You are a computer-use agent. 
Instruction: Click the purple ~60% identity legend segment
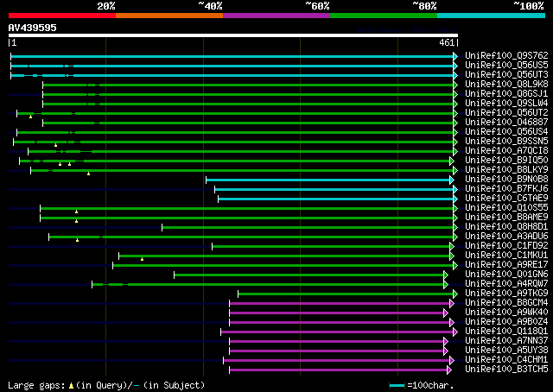(276, 16)
